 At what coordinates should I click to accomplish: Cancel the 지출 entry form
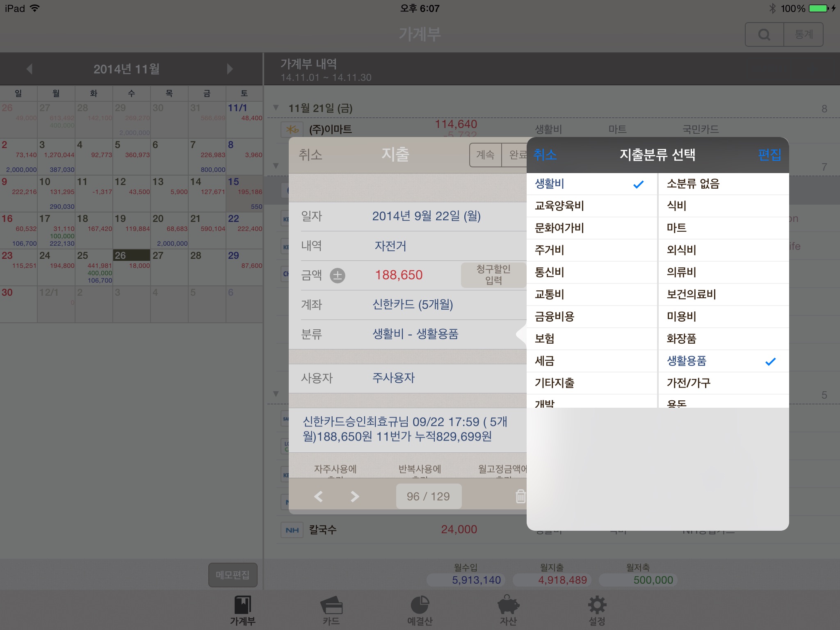pos(310,155)
